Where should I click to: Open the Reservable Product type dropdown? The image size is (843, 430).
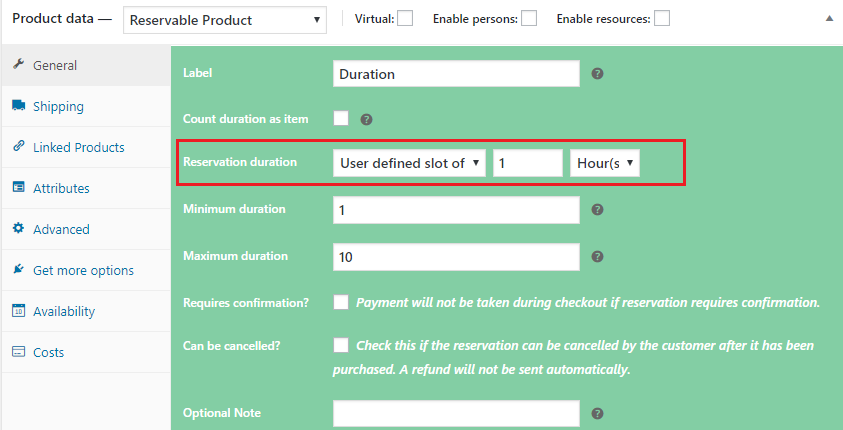(x=225, y=19)
